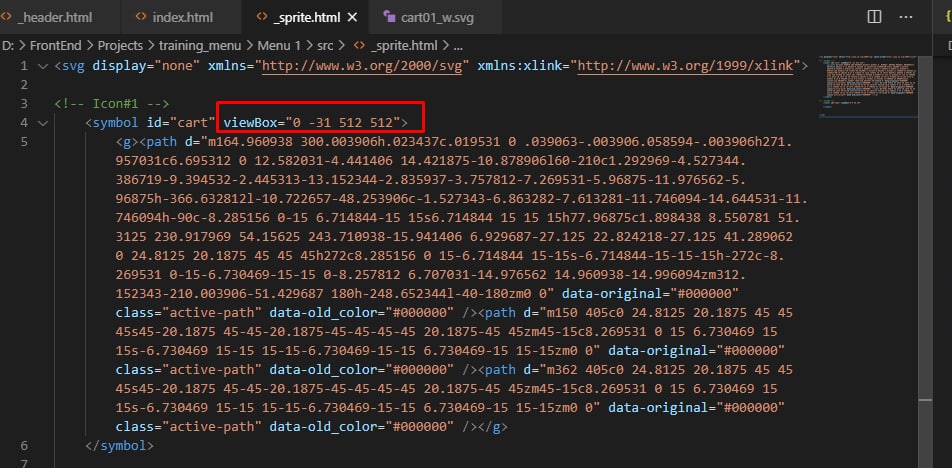Click the code minimap preview
This screenshot has height=468, width=952.
point(868,85)
